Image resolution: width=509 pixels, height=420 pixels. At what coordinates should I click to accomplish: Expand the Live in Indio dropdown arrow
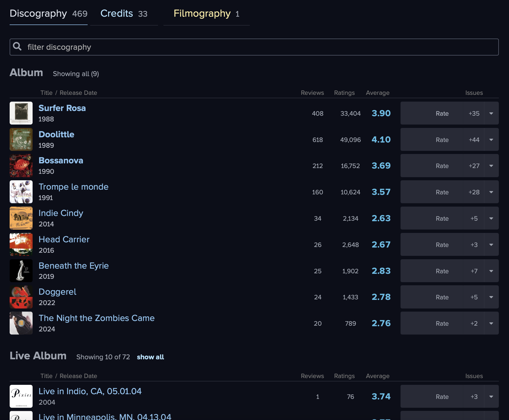(x=491, y=396)
